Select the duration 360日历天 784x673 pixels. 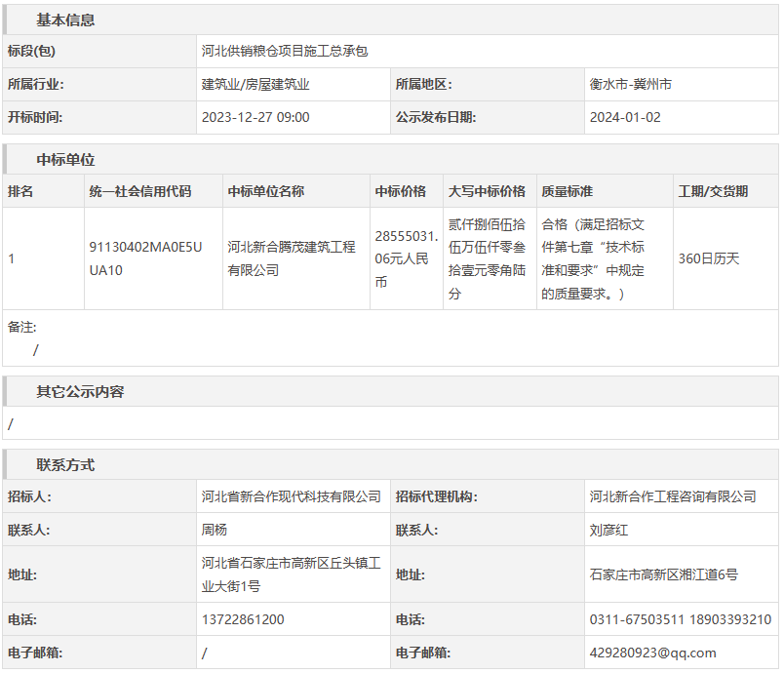tap(709, 258)
